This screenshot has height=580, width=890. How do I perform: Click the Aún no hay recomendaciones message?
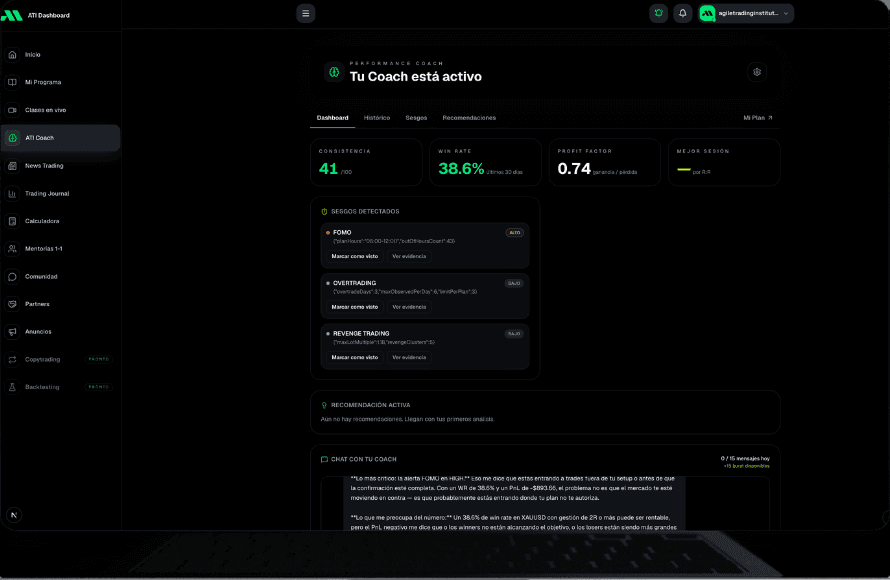408,419
